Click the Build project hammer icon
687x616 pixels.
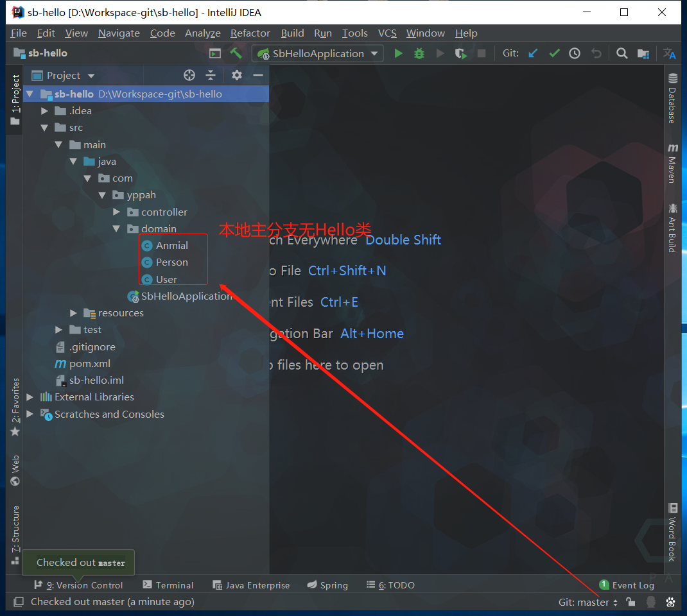[x=236, y=53]
